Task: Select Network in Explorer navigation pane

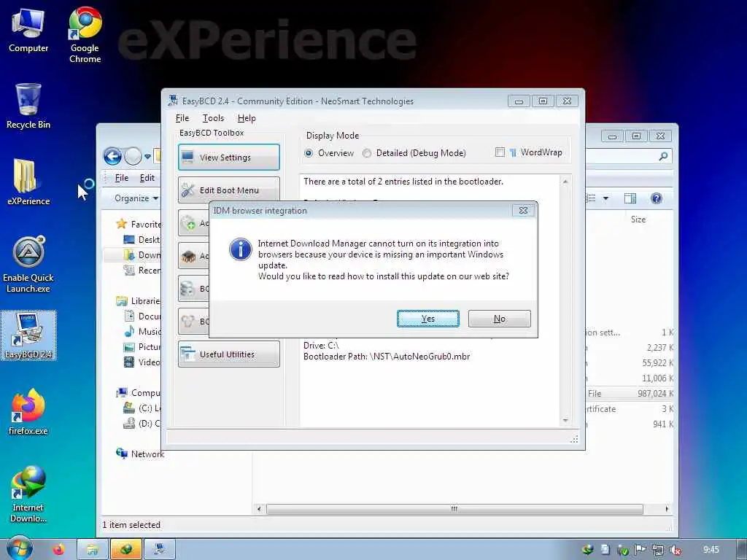Action: click(x=140, y=454)
